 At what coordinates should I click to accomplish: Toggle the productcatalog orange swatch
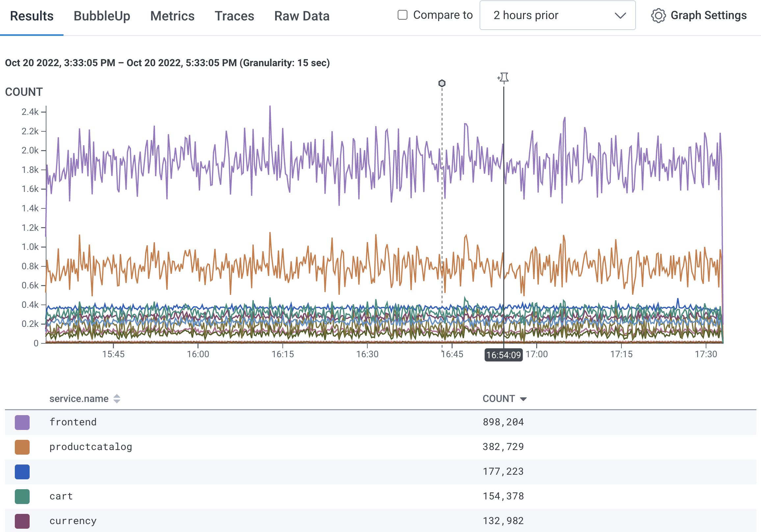22,447
